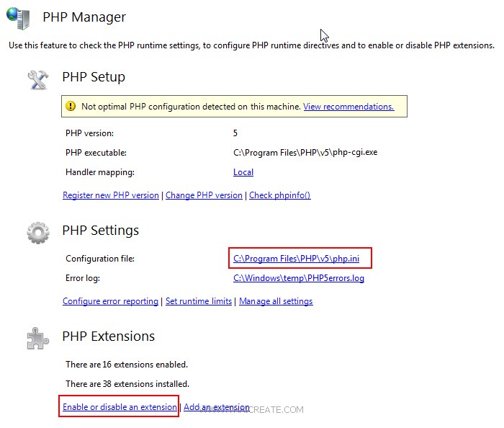The height and width of the screenshot is (428, 504).
Task: Click Manage all settings link
Action: click(276, 301)
